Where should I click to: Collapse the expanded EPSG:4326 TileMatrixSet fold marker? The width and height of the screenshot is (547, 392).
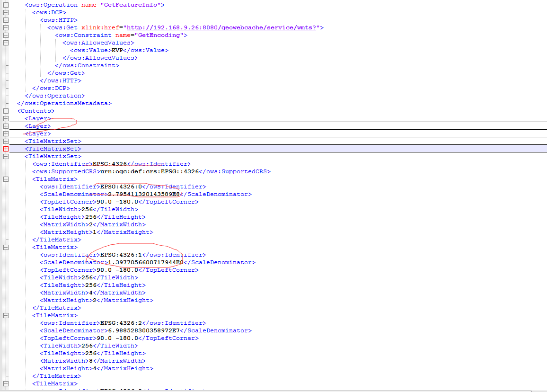tap(6, 156)
